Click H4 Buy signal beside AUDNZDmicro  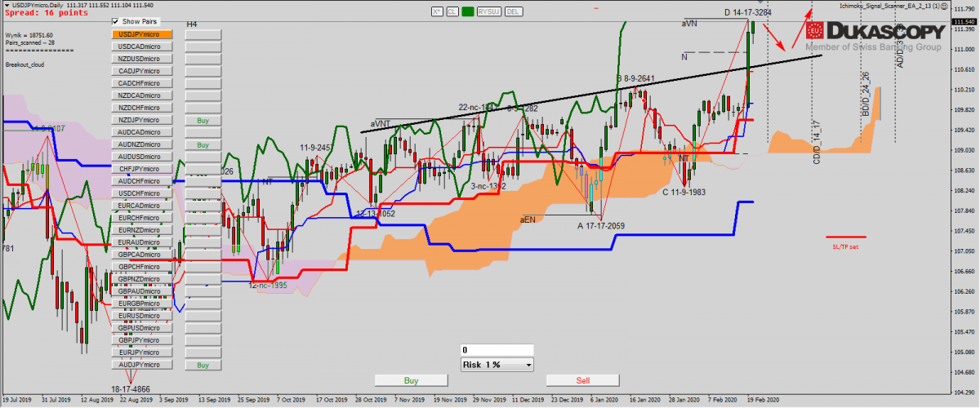(203, 144)
